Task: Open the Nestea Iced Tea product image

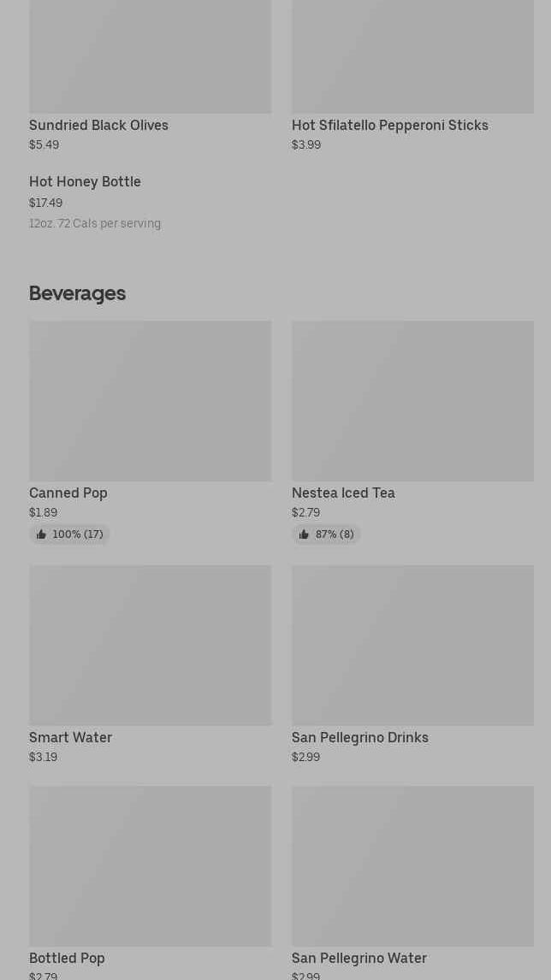Action: click(x=412, y=400)
